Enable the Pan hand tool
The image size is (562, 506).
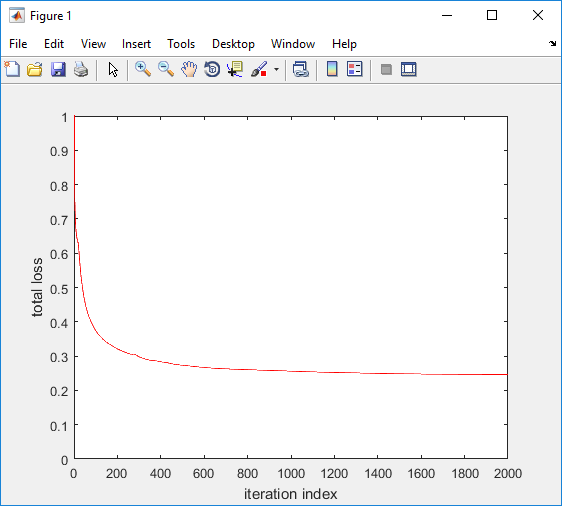coord(189,69)
